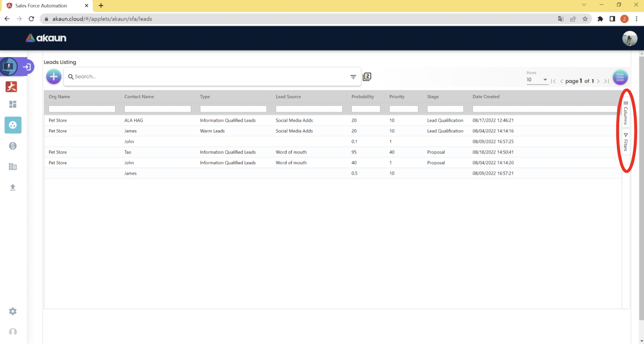Select the dollar sign sidebar icon
Screen dimensions: 644x344
[13, 146]
